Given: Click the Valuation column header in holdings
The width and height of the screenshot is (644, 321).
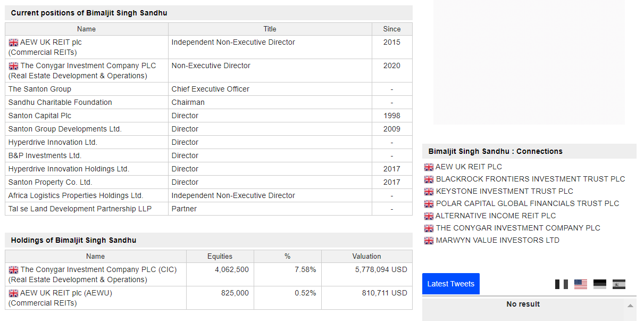Looking at the screenshot, I should pyautogui.click(x=367, y=256).
